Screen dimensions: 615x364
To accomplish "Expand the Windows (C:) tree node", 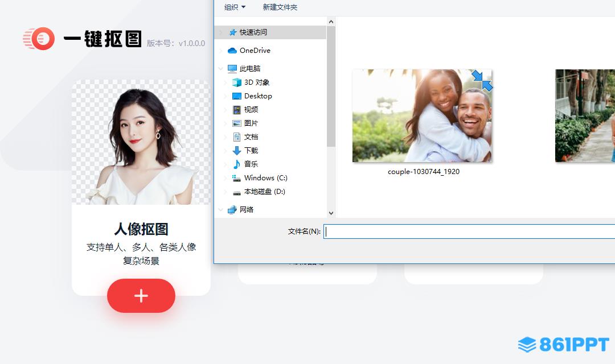I will [x=225, y=178].
